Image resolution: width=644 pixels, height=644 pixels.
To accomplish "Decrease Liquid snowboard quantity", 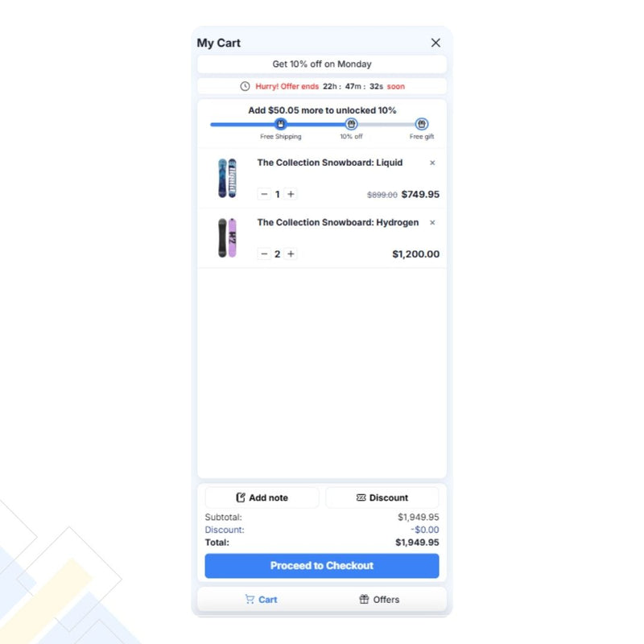I will (264, 194).
